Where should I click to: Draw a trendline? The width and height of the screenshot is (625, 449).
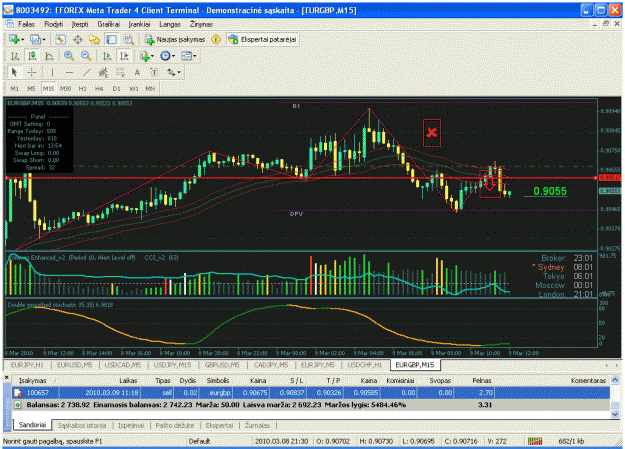click(86, 73)
